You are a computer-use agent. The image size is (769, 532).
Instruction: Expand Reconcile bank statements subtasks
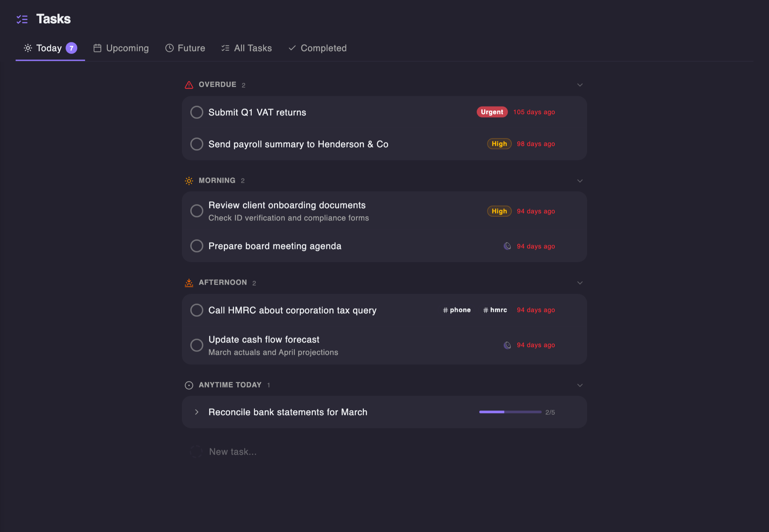tap(196, 412)
